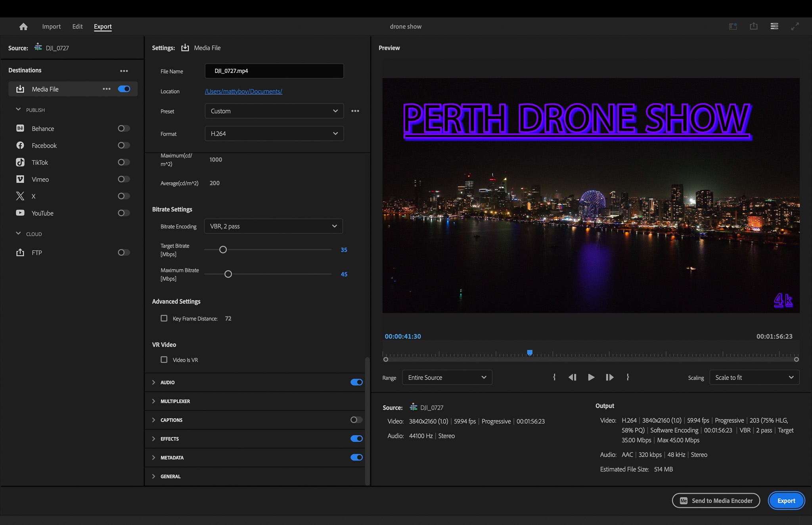Expand the GENERAL section

pyautogui.click(x=153, y=476)
